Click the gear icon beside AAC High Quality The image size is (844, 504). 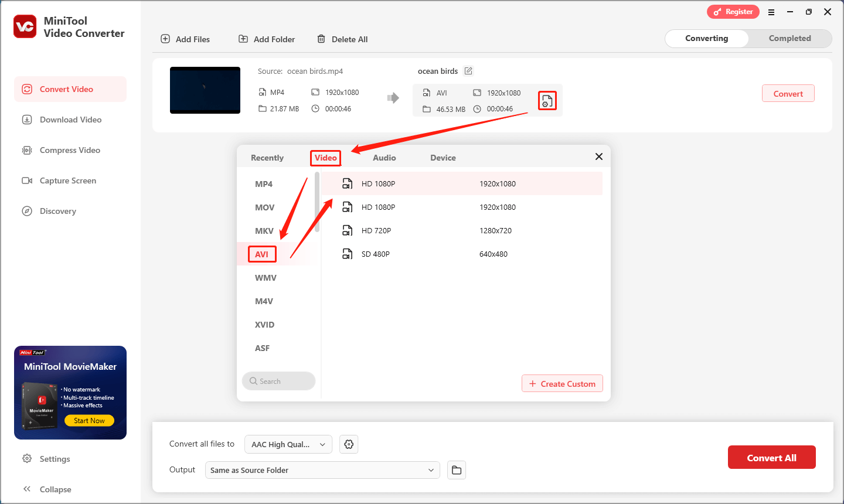(349, 444)
